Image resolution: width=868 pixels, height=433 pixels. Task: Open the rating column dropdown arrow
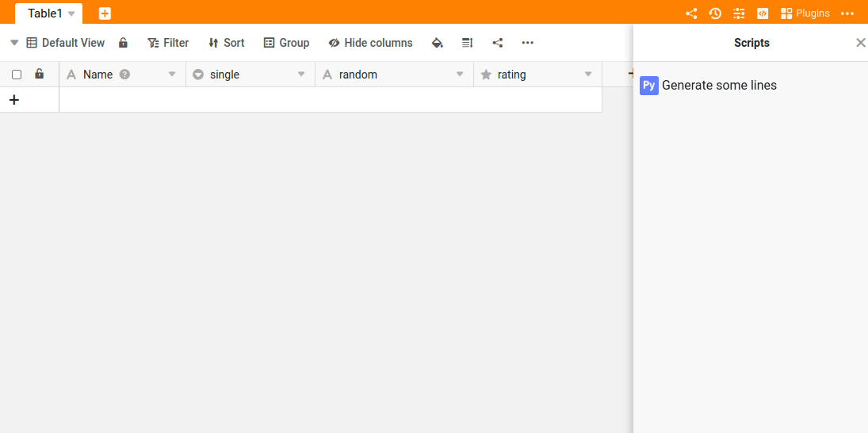[588, 75]
